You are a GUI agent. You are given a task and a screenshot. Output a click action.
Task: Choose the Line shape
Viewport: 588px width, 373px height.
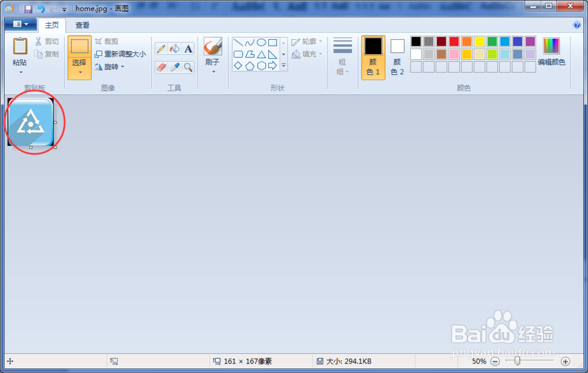coord(238,42)
